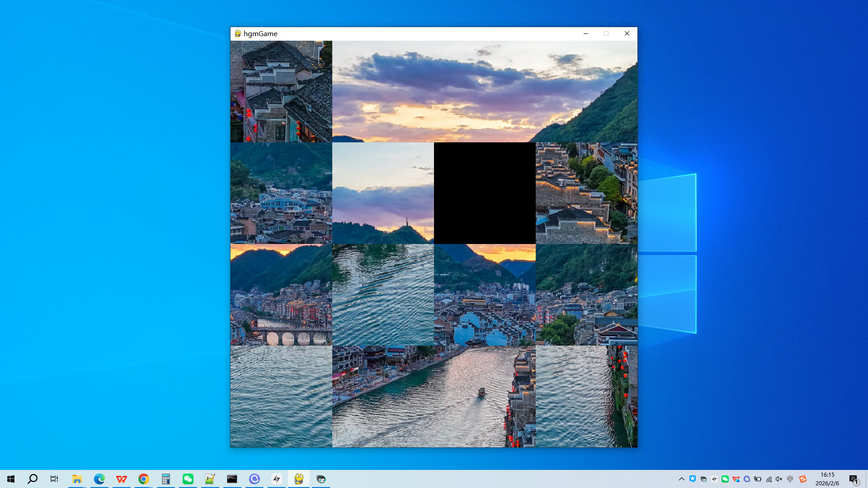Minimize the hgmGame window
Viewport: 868px width, 488px height.
[586, 33]
